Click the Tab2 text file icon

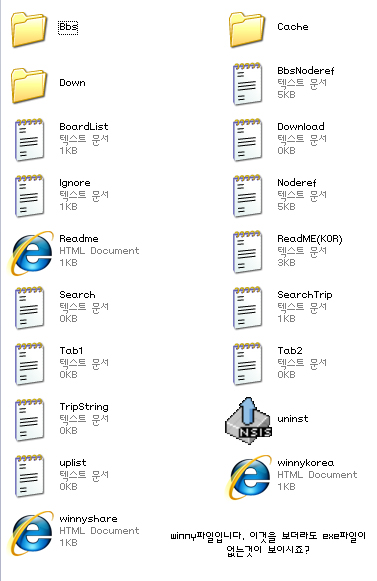(247, 364)
